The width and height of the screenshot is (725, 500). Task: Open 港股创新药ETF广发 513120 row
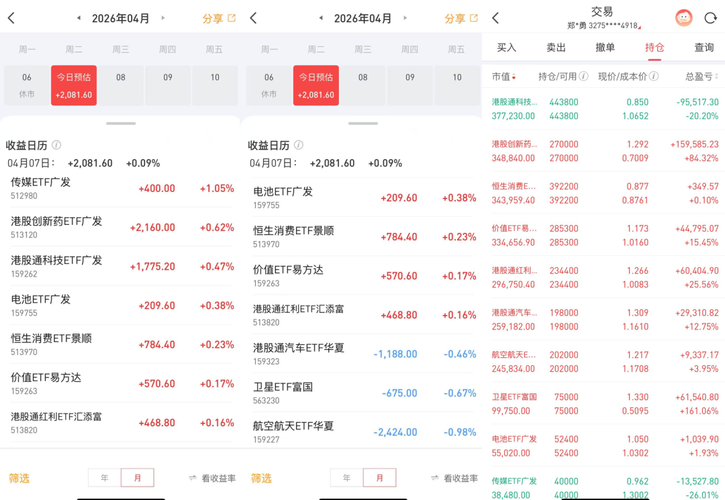121,228
